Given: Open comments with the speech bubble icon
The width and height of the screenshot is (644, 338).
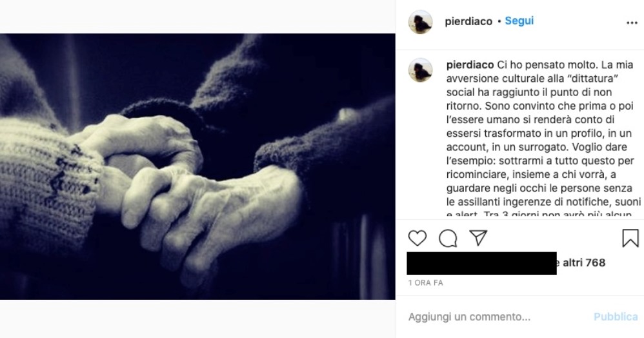Looking at the screenshot, I should tap(448, 238).
